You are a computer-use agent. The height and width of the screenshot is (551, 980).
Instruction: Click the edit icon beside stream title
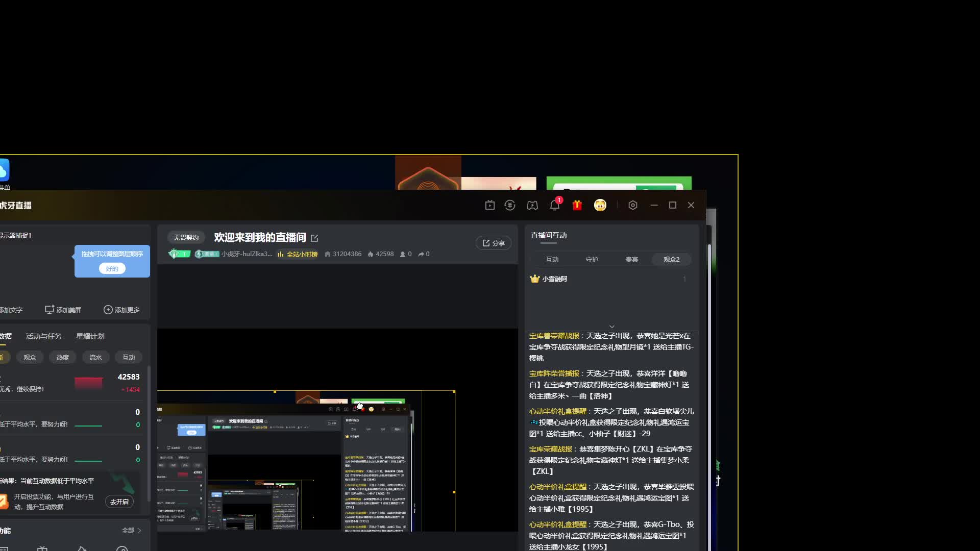click(314, 238)
